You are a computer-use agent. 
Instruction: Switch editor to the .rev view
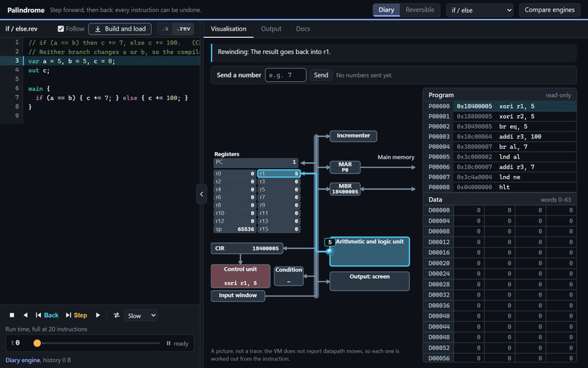(x=183, y=28)
